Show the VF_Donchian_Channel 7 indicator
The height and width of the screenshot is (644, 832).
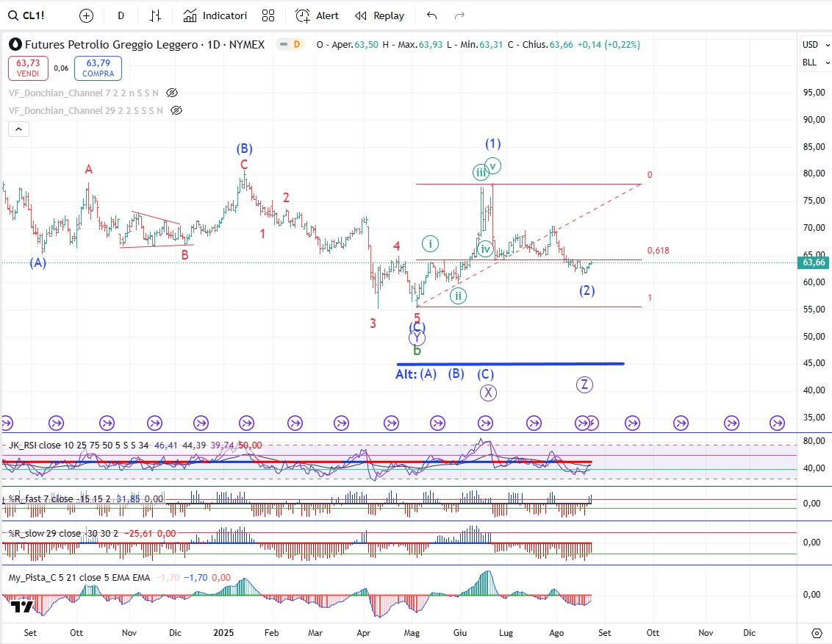point(172,93)
